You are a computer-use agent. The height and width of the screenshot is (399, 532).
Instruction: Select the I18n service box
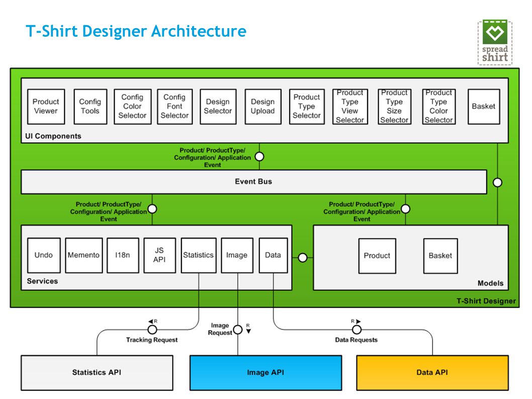(123, 256)
